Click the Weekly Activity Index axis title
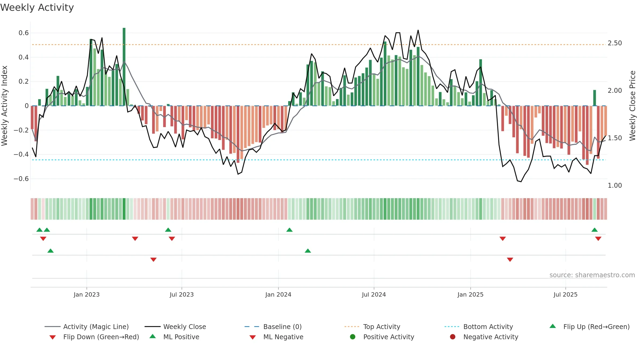 pos(5,106)
